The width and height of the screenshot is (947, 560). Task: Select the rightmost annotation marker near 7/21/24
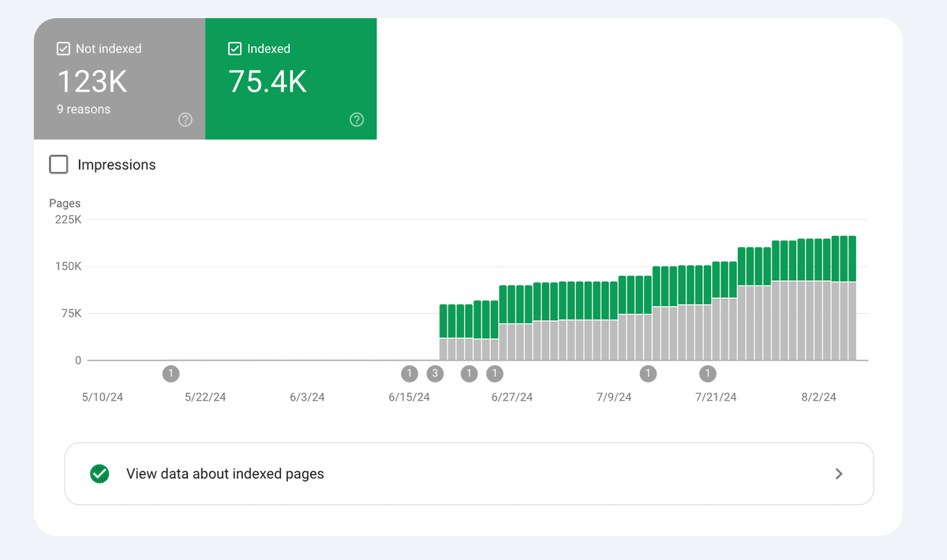click(708, 374)
